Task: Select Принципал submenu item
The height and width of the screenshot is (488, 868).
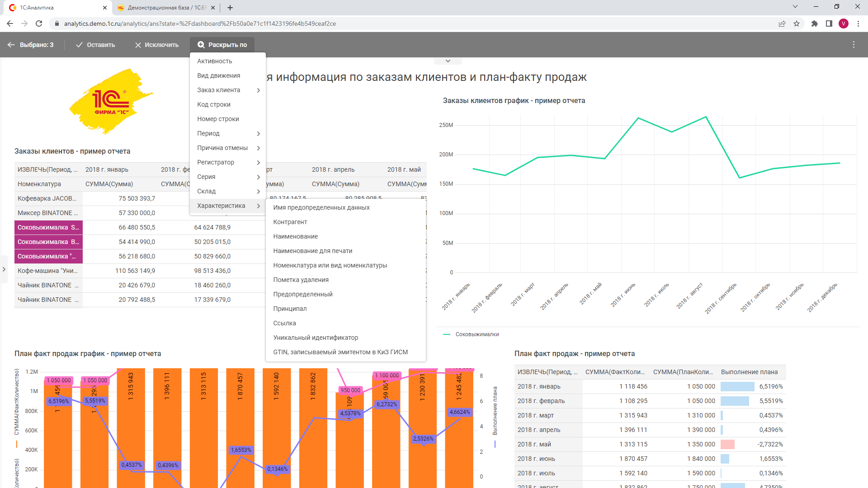Action: coord(346,309)
